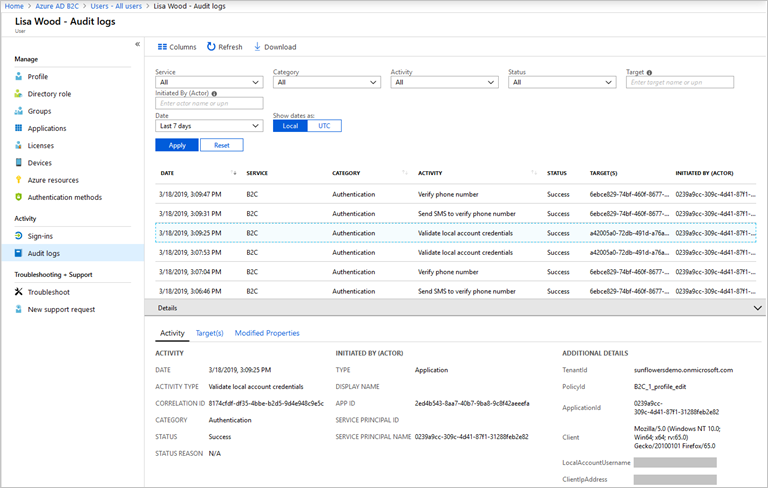
Task: Click the Download toolbar icon
Action: (x=258, y=47)
